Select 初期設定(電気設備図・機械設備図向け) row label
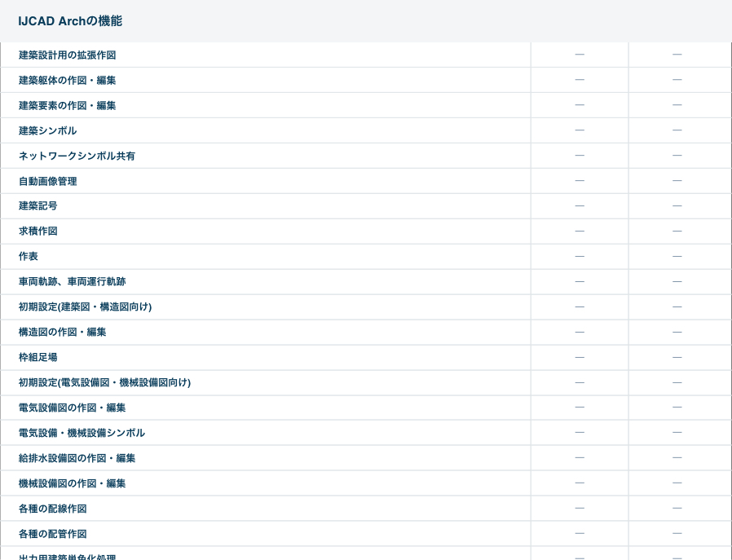This screenshot has width=732, height=560. (x=104, y=383)
